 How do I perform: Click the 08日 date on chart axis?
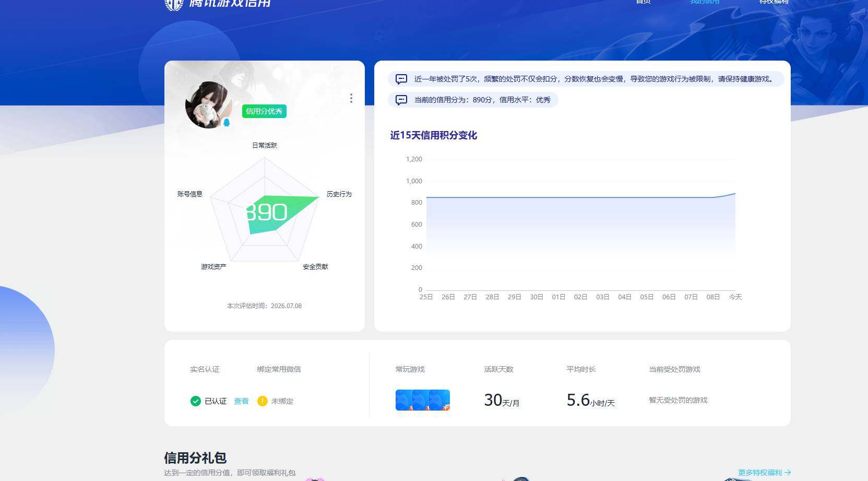pyautogui.click(x=714, y=297)
